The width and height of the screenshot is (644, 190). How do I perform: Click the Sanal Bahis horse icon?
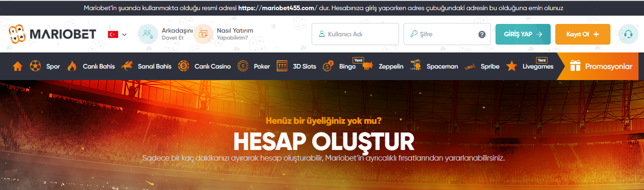click(127, 66)
